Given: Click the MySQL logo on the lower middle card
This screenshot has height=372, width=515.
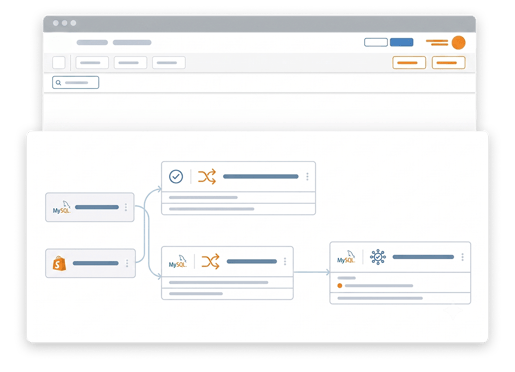Looking at the screenshot, I should (177, 261).
